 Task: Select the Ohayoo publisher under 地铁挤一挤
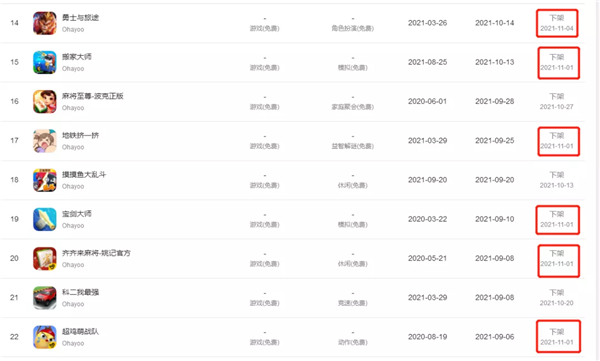73,147
